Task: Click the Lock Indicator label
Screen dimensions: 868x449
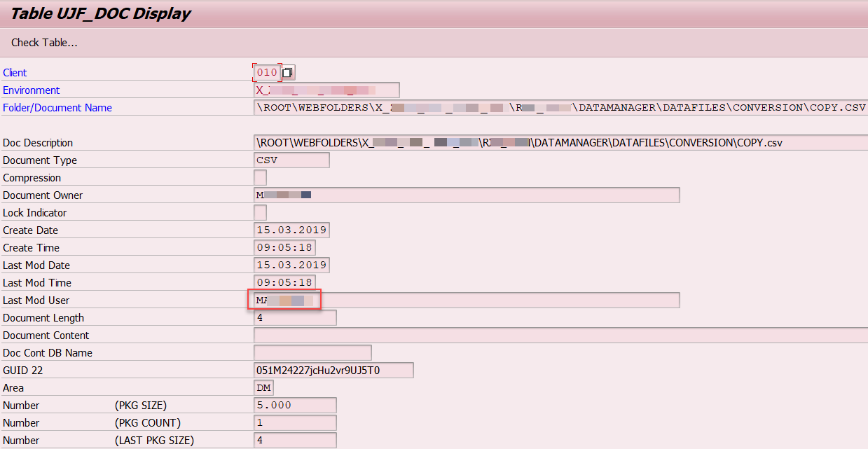Action: [35, 213]
